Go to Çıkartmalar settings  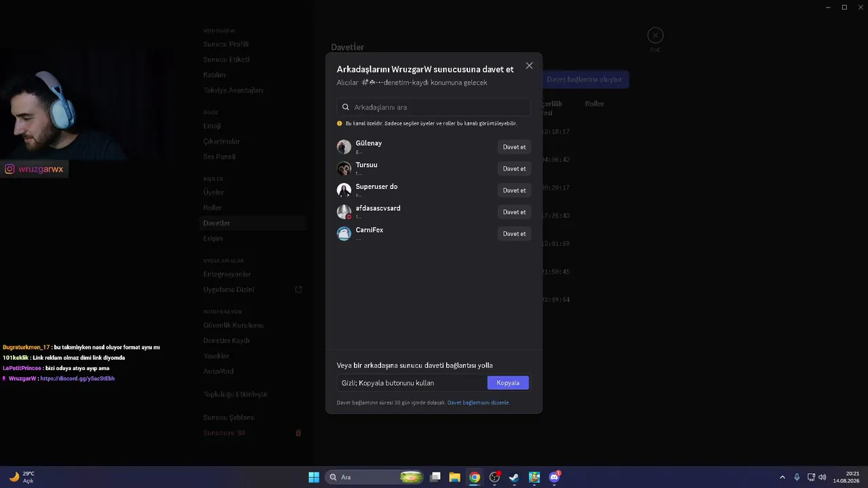222,142
